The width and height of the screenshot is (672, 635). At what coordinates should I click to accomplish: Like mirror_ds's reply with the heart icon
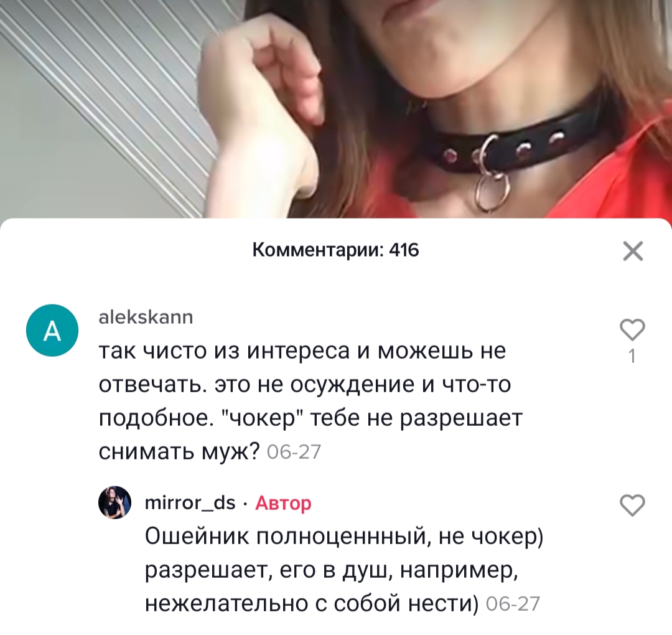(x=633, y=505)
